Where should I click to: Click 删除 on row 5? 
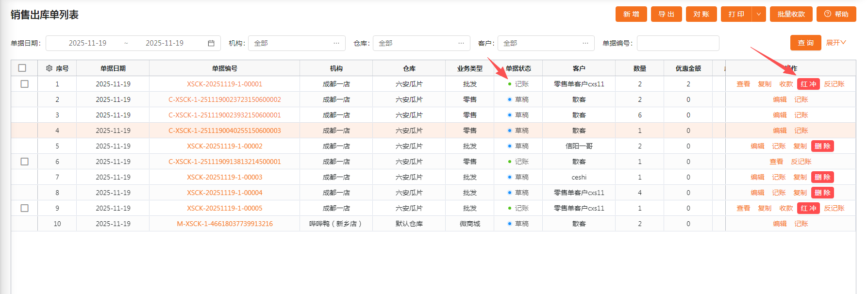coord(822,146)
